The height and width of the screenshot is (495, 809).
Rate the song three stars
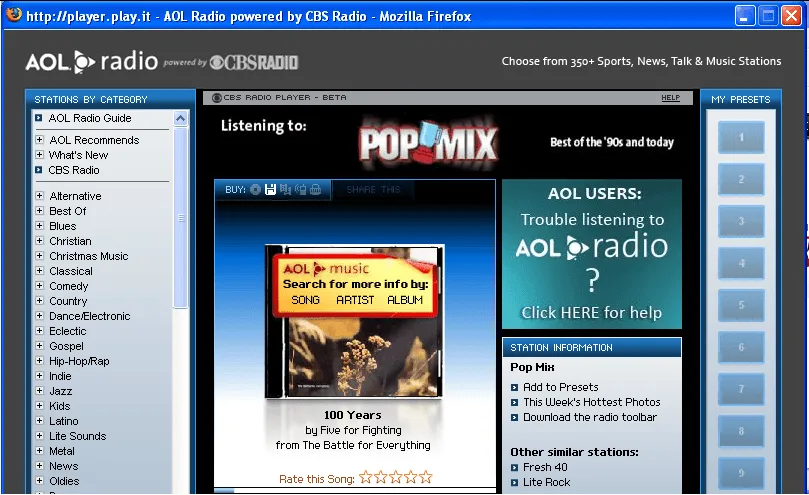coord(396,477)
